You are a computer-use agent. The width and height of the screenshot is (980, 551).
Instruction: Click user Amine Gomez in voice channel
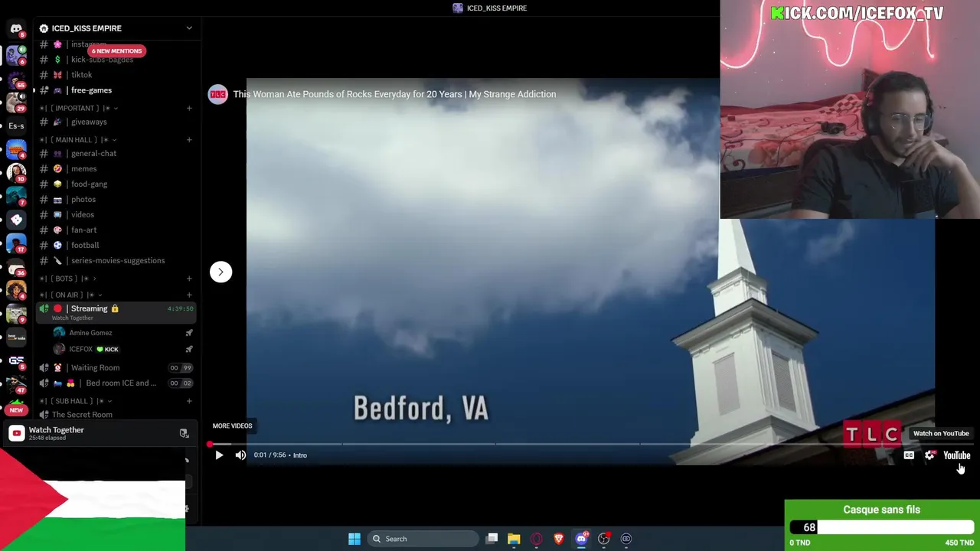pos(90,333)
